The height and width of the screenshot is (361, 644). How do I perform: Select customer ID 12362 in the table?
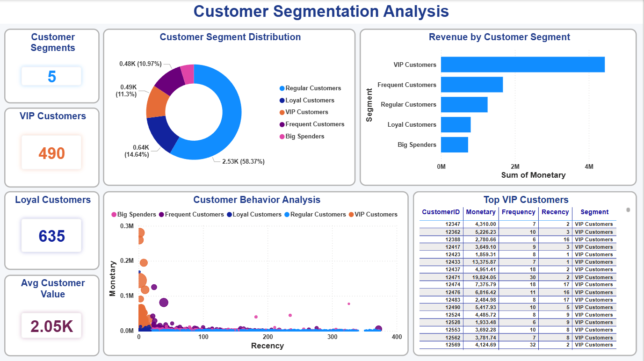453,232
